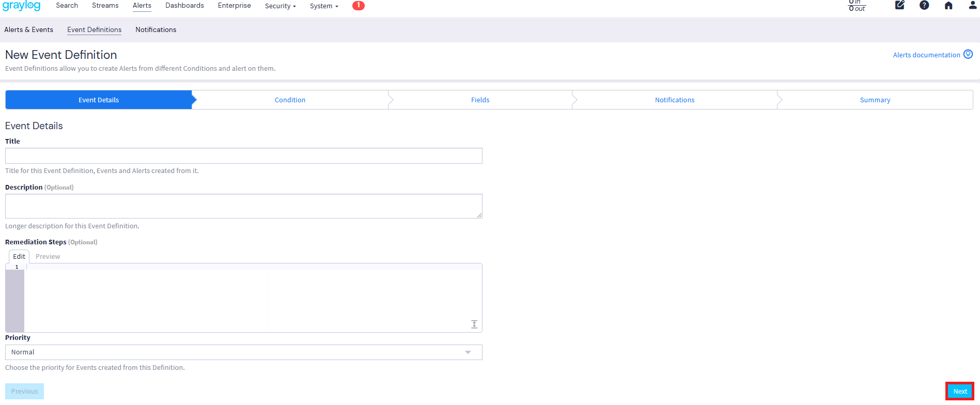Click the Alerts documentation lightbulb icon

tap(968, 54)
